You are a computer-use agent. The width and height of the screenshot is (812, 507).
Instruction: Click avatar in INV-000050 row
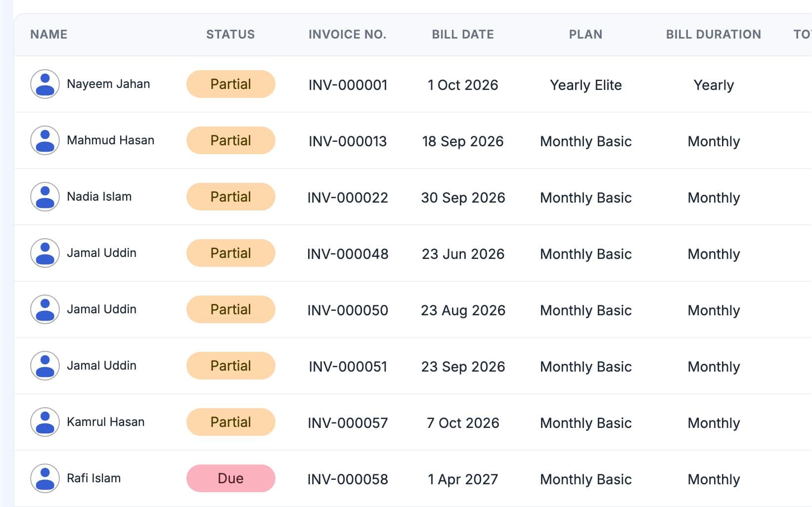pyautogui.click(x=45, y=309)
